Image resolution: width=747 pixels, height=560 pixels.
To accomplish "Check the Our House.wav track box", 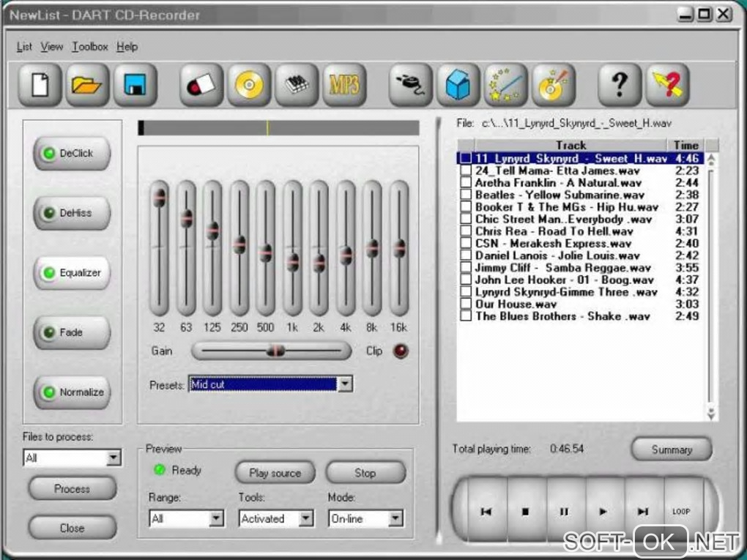I will (x=465, y=305).
